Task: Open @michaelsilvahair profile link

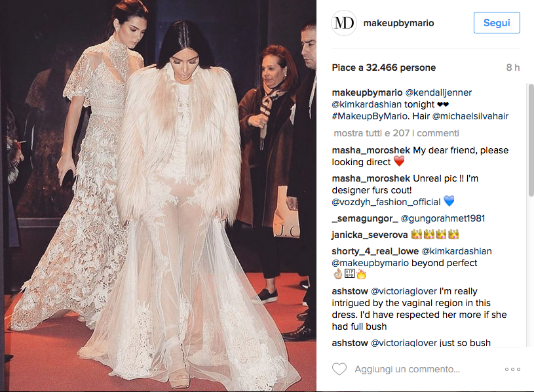Action: pyautogui.click(x=470, y=116)
